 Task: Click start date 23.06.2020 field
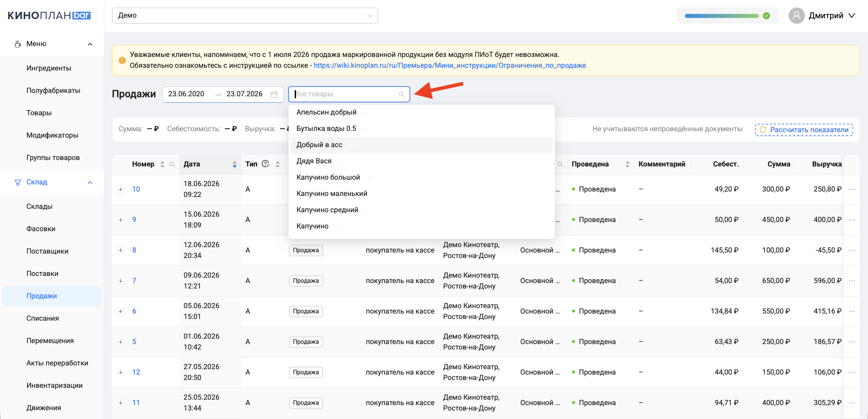186,94
